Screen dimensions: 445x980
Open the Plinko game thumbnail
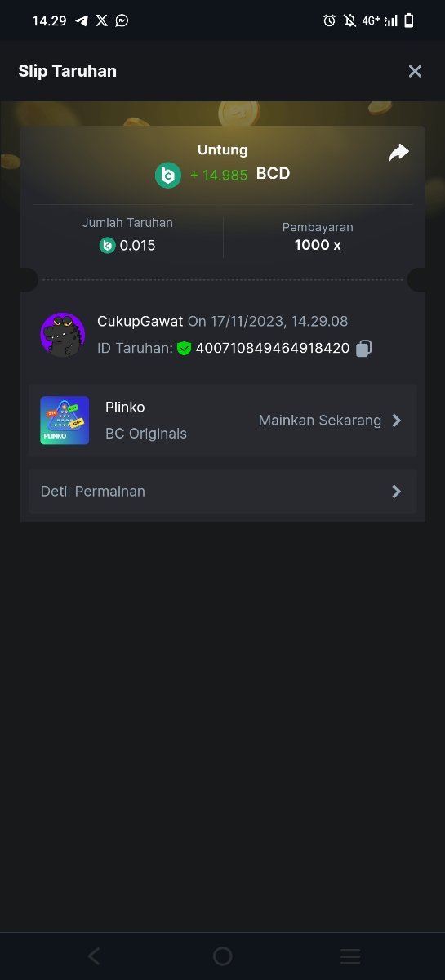[x=65, y=421]
